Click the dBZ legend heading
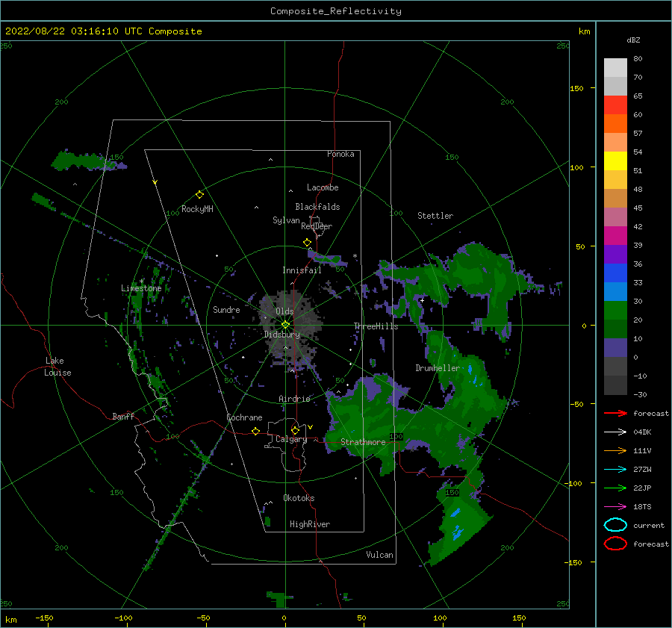The image size is (672, 628). tap(633, 40)
